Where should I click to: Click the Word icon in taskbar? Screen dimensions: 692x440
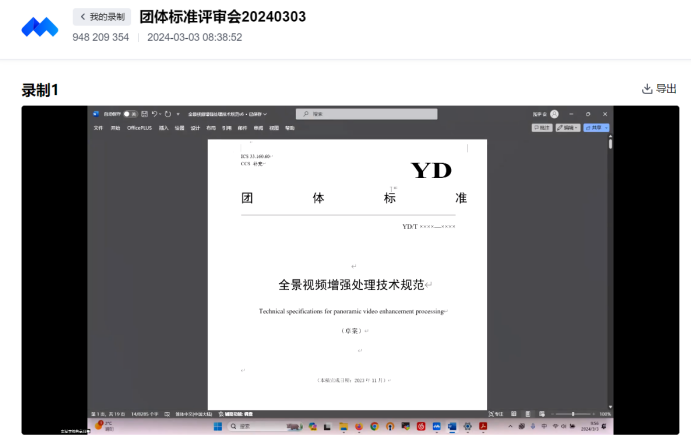pyautogui.click(x=451, y=426)
